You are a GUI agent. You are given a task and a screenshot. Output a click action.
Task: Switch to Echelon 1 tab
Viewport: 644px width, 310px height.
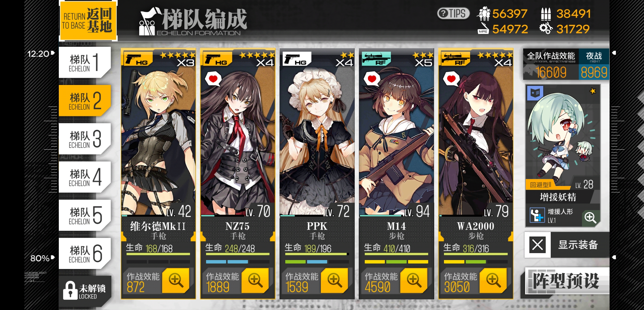pos(85,62)
